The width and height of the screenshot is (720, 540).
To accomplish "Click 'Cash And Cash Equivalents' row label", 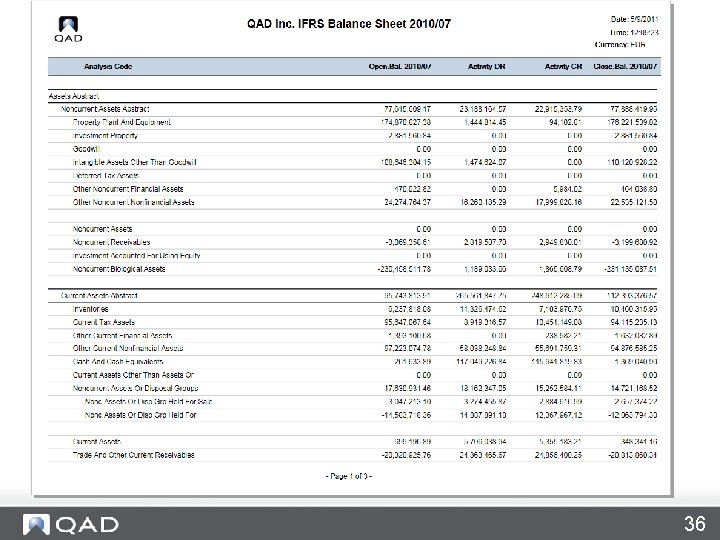I will click(118, 362).
